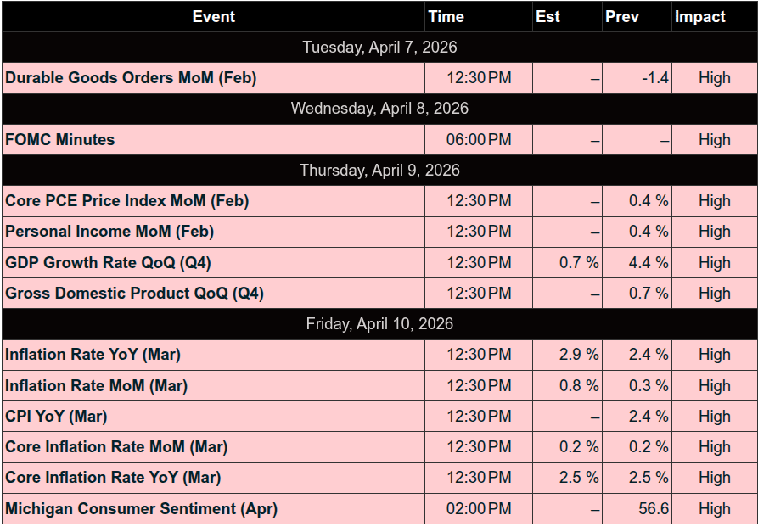Screen dimensions: 758x532
Task: Open Core Inflation Rate MoM (Mar) event
Action: [116, 447]
